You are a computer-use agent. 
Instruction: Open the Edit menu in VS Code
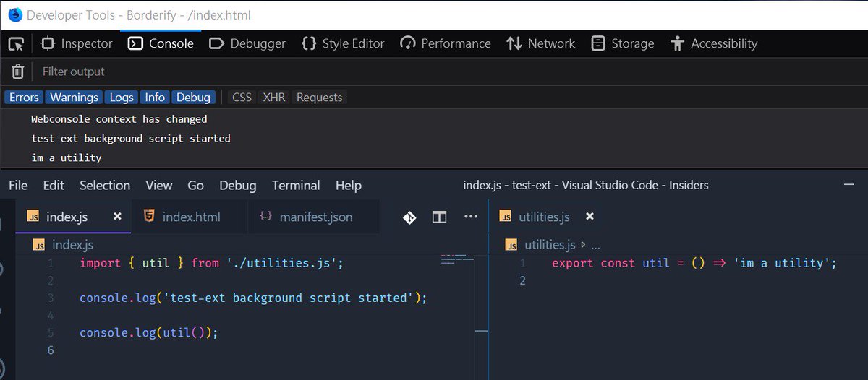pyautogui.click(x=54, y=186)
